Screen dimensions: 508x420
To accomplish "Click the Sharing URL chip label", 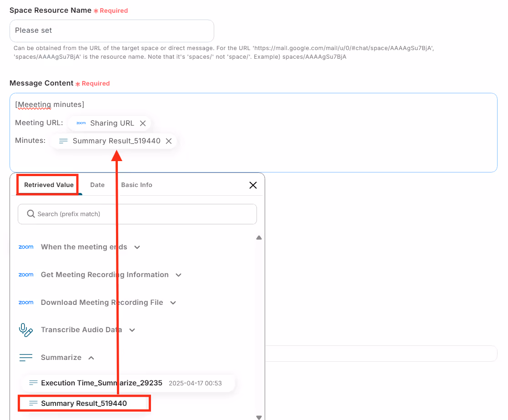I will pos(112,123).
